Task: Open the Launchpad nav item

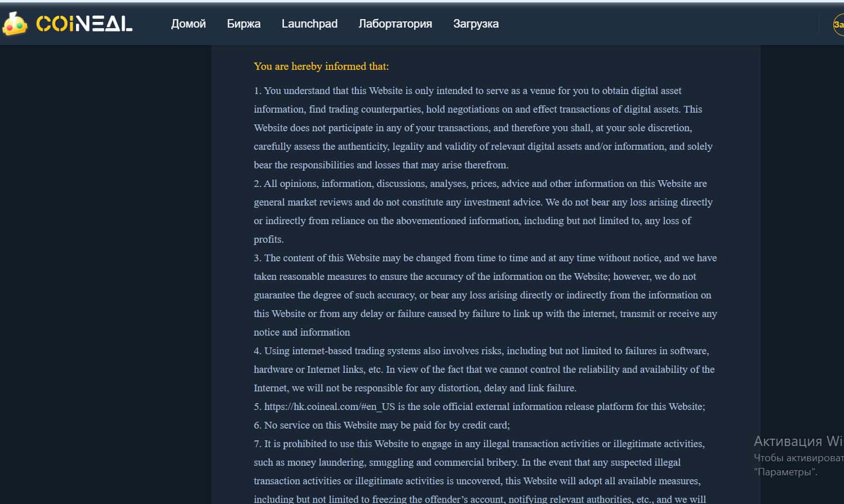Action: coord(309,24)
